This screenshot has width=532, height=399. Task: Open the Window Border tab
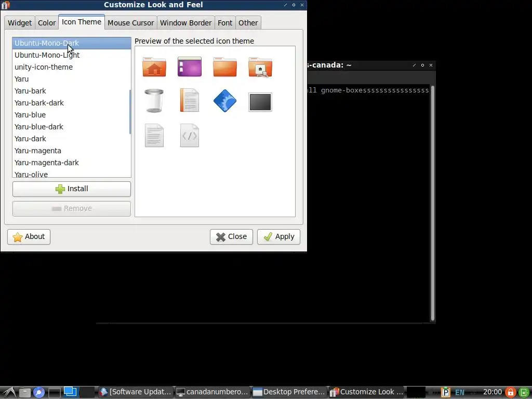185,23
